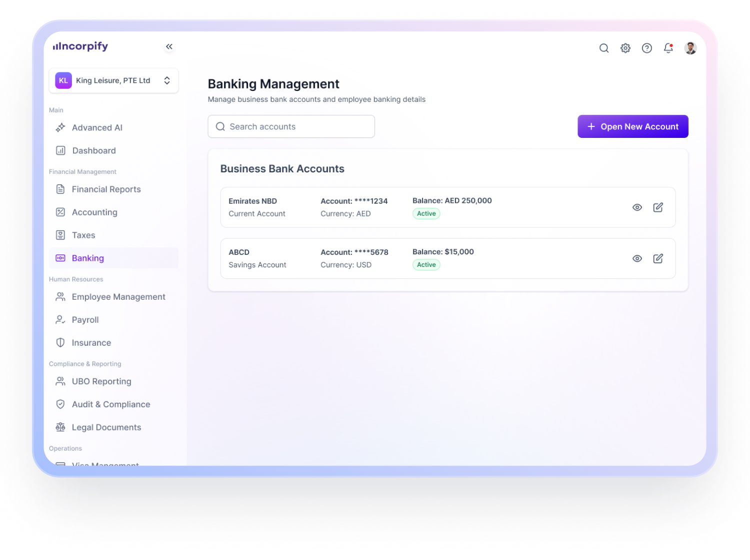Open UBO Reporting
Image resolution: width=750 pixels, height=560 pixels.
(114, 381)
